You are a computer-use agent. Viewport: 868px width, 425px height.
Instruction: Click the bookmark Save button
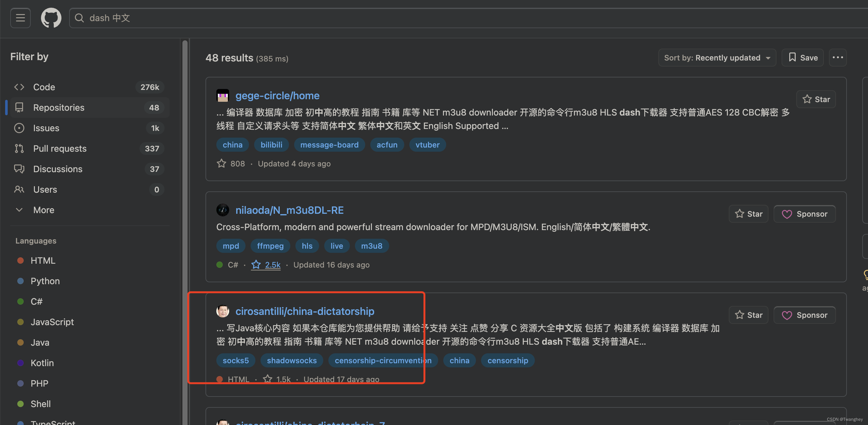click(803, 58)
